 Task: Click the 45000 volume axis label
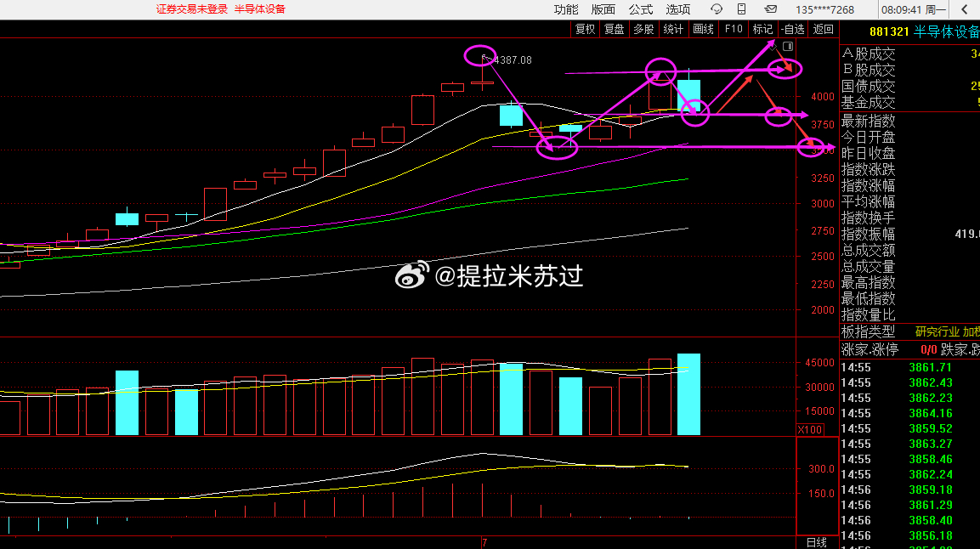tap(819, 363)
